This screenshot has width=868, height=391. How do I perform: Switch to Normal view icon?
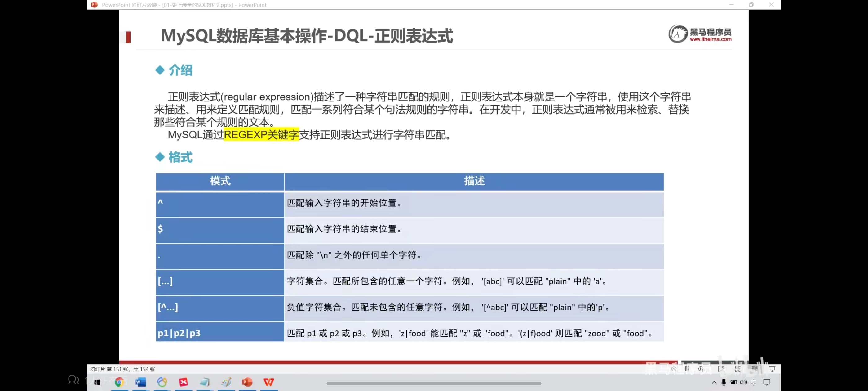pos(721,369)
